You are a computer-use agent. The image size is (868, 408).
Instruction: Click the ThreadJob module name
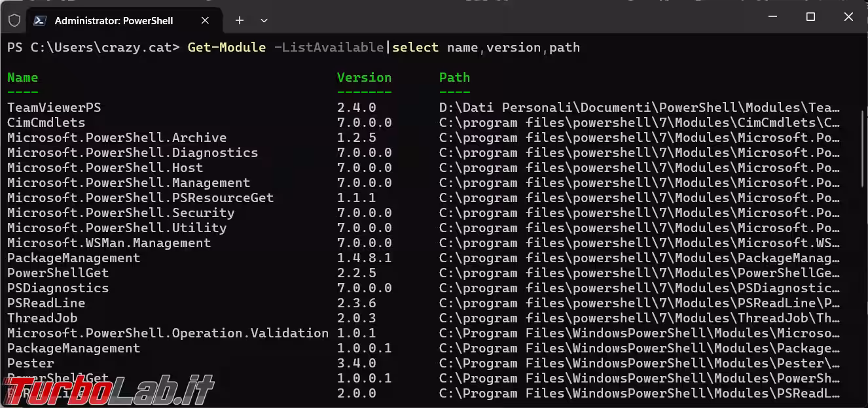pyautogui.click(x=43, y=318)
